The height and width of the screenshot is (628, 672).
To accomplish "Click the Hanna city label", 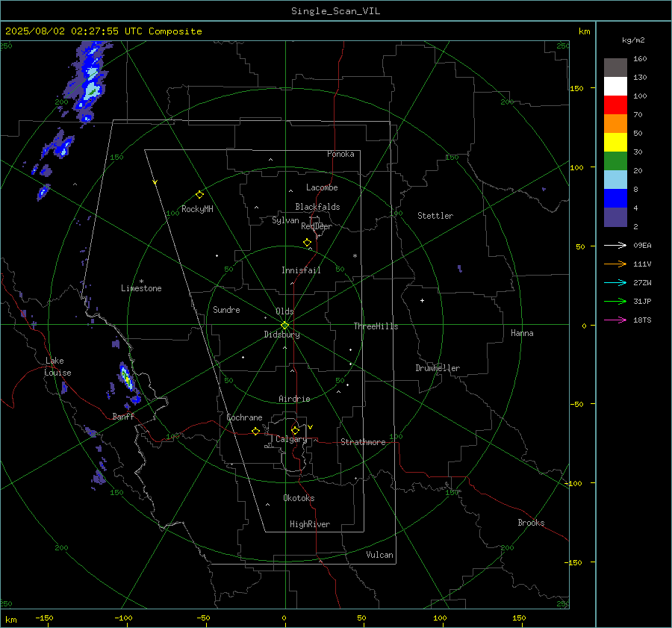I will pyautogui.click(x=522, y=333).
